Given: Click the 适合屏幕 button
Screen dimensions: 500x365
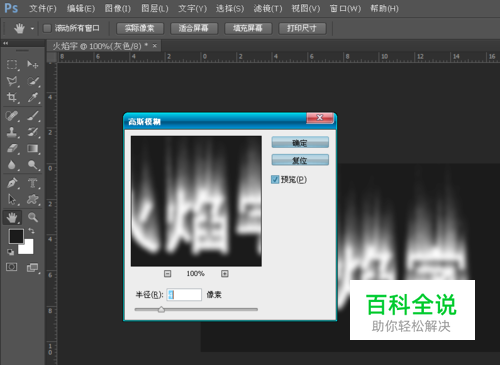Looking at the screenshot, I should pos(194,28).
